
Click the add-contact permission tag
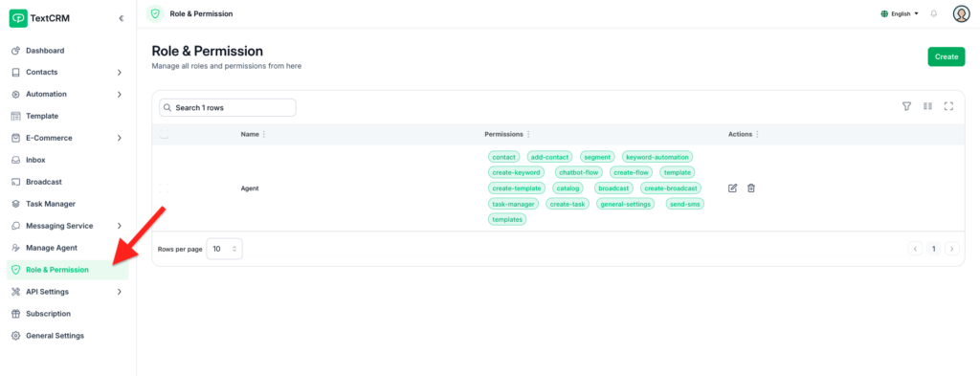point(550,157)
